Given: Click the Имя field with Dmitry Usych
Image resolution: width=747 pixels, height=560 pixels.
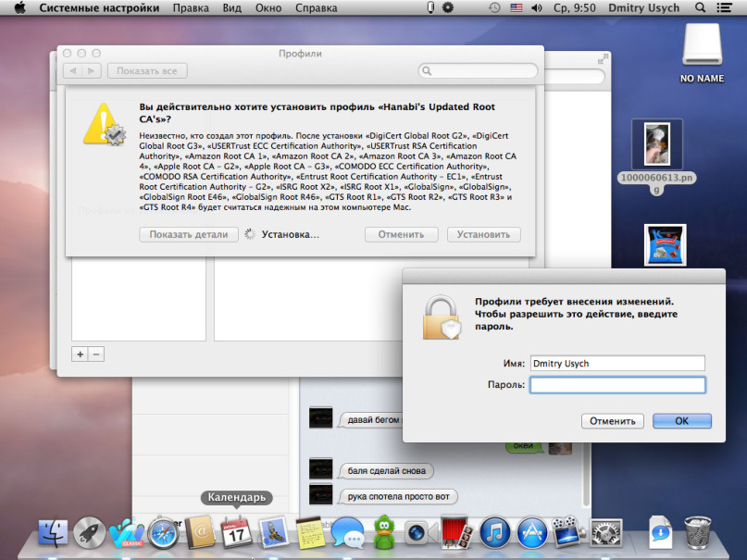Looking at the screenshot, I should point(617,364).
